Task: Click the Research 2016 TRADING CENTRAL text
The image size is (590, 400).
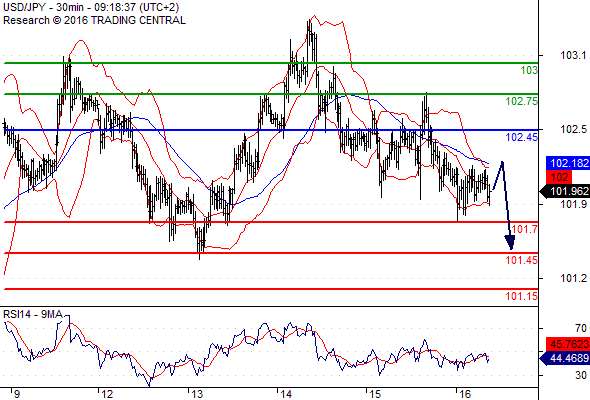Action: 94,20
